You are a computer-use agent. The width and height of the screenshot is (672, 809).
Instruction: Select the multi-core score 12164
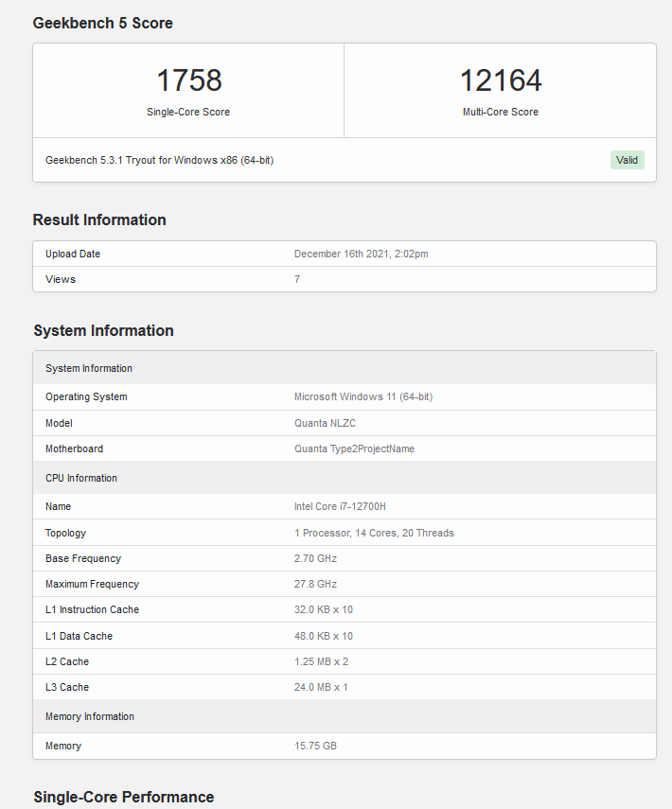coord(501,80)
